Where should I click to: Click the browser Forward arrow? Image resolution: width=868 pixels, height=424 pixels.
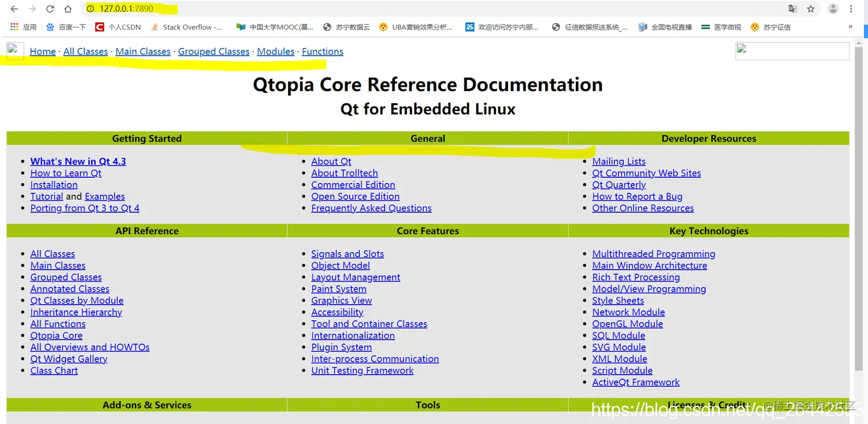(x=32, y=9)
